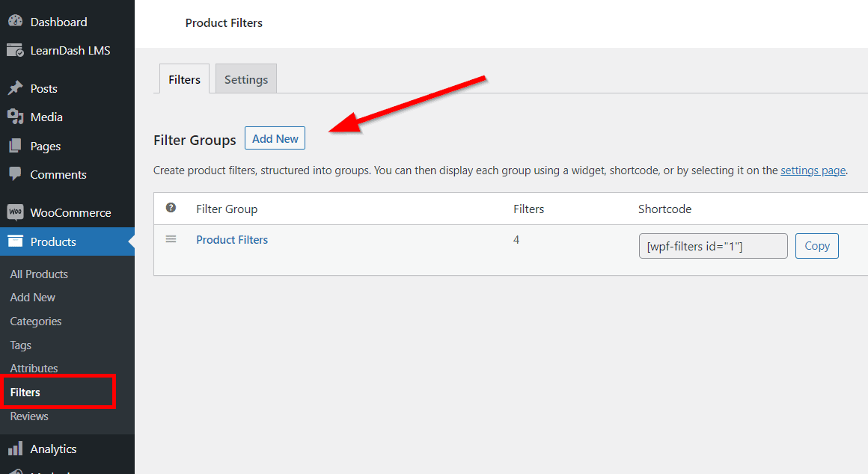Image resolution: width=868 pixels, height=474 pixels.
Task: Go to Reviews under Products
Action: (x=28, y=416)
